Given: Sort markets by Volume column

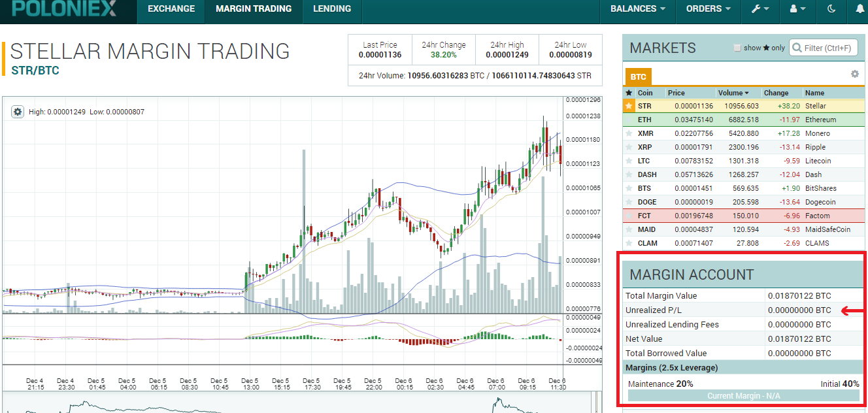Looking at the screenshot, I should pyautogui.click(x=733, y=93).
